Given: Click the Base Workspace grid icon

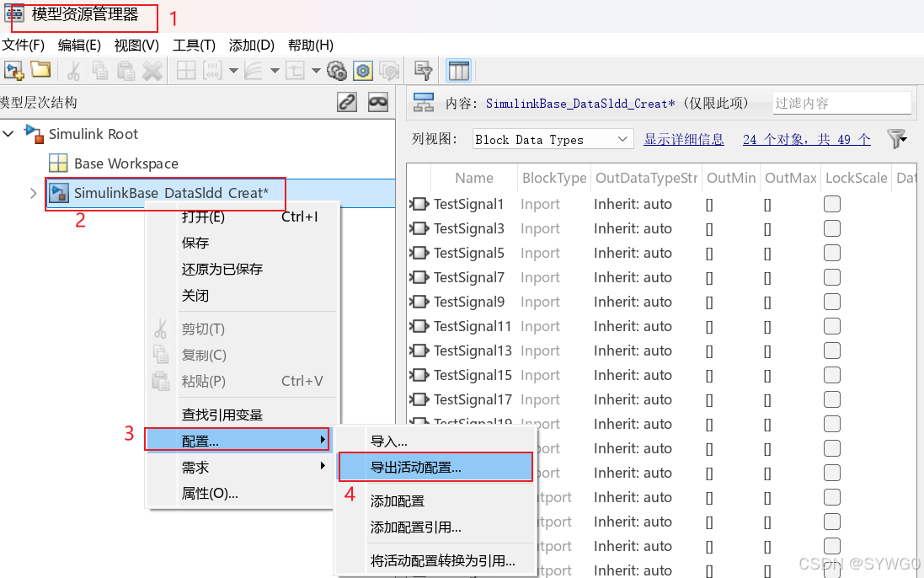Looking at the screenshot, I should pyautogui.click(x=58, y=163).
